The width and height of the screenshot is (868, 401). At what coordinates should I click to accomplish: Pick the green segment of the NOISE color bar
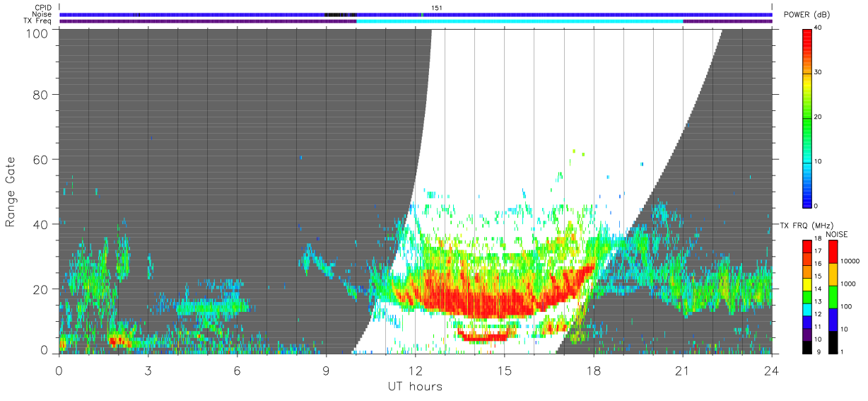pos(833,297)
